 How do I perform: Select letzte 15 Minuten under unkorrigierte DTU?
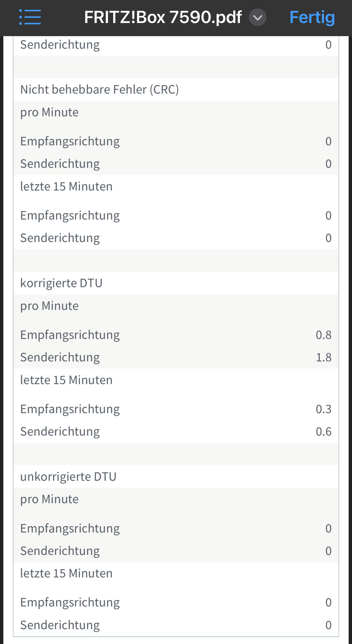(x=66, y=573)
